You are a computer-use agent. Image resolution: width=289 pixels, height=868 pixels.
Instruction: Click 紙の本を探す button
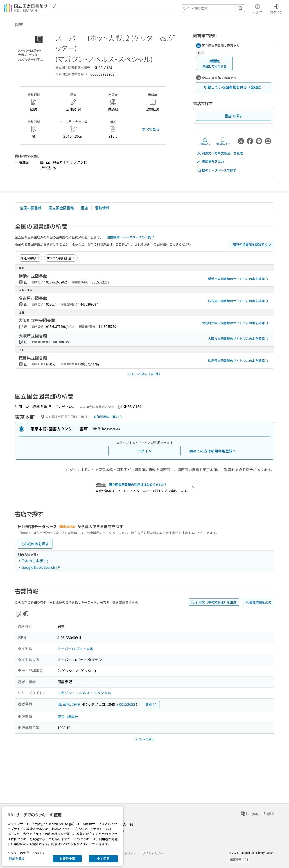click(x=35, y=544)
